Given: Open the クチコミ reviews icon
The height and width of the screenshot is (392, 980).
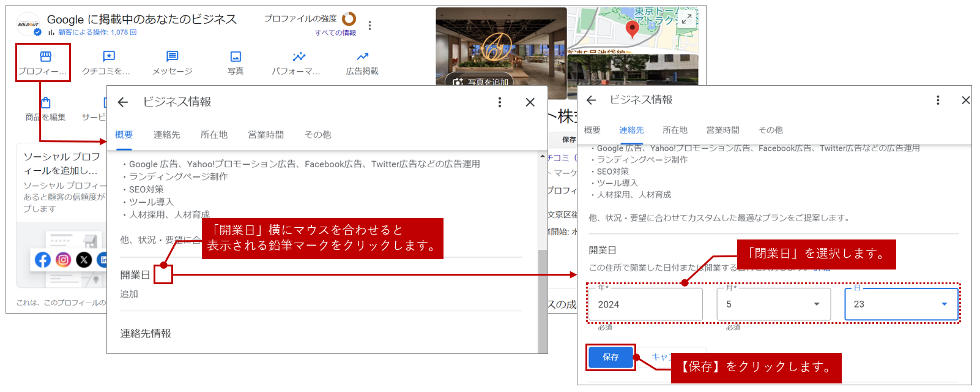Looking at the screenshot, I should 108,57.
